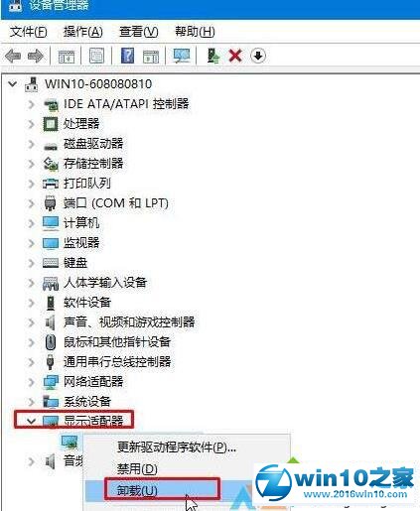The image size is (420, 511).
Task: Choose 更新驱动程序软件(P) in context menu
Action: pos(177,447)
